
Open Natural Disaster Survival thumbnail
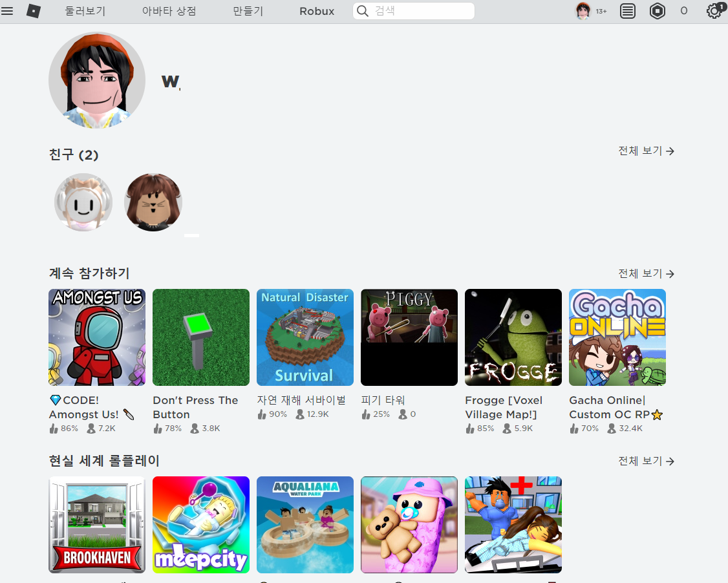pyautogui.click(x=305, y=337)
